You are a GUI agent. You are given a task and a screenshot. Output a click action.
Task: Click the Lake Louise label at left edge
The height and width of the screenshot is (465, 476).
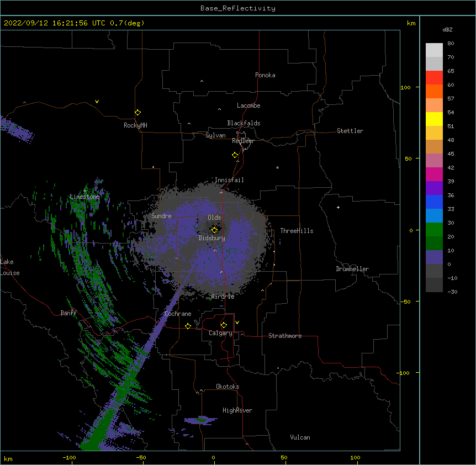tap(10, 267)
